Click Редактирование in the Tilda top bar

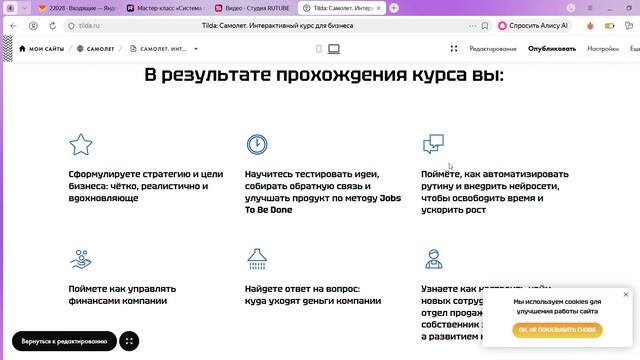click(493, 49)
